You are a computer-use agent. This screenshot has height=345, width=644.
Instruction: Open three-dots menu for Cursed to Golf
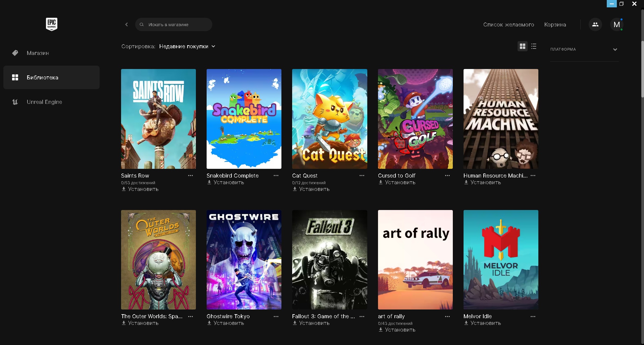pos(447,176)
